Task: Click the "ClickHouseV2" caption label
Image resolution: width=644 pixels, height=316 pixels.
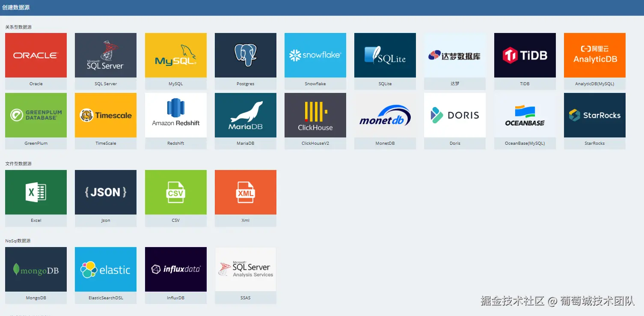Action: (x=315, y=143)
